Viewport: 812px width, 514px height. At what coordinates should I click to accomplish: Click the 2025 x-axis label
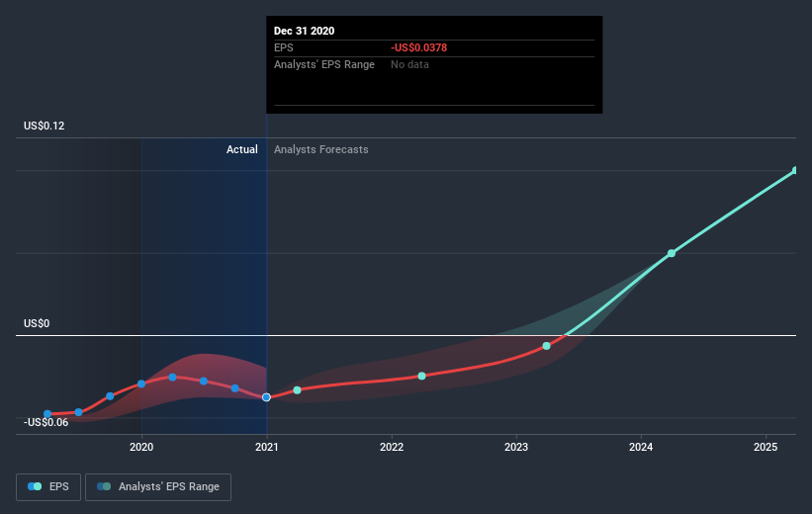(766, 447)
